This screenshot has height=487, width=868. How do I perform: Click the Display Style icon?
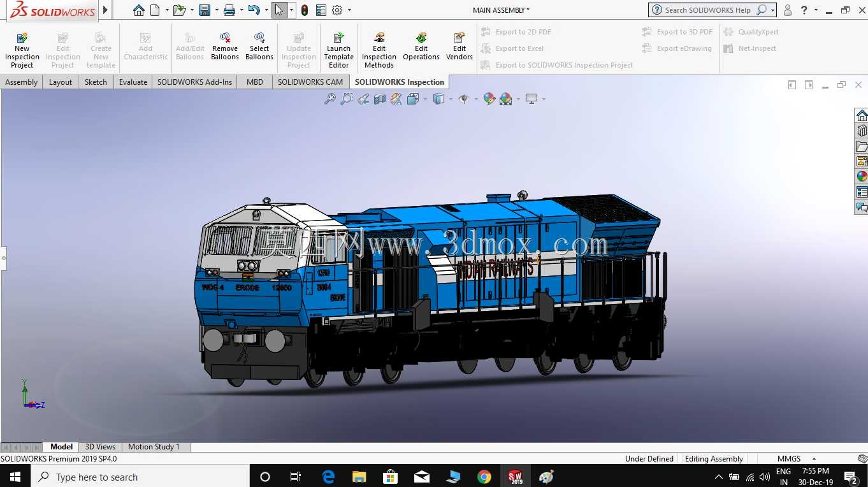(x=438, y=99)
